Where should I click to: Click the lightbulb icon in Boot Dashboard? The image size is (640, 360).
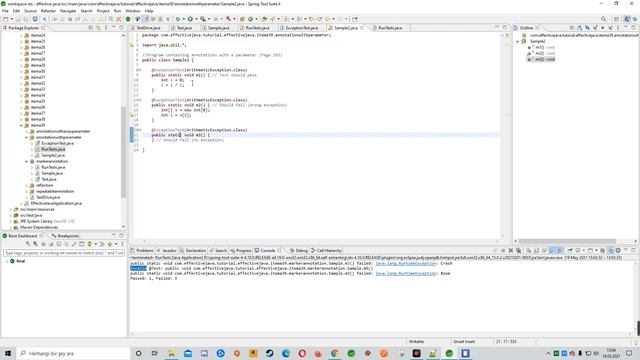pos(89,244)
